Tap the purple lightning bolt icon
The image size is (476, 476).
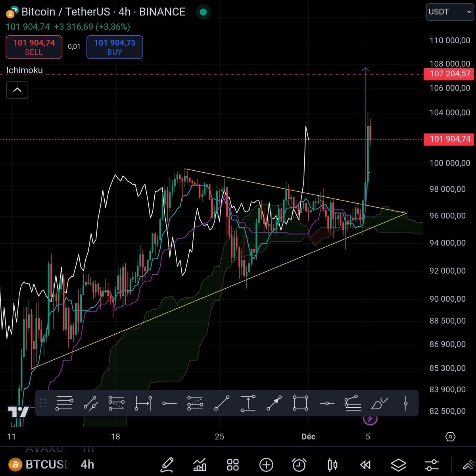370,419
